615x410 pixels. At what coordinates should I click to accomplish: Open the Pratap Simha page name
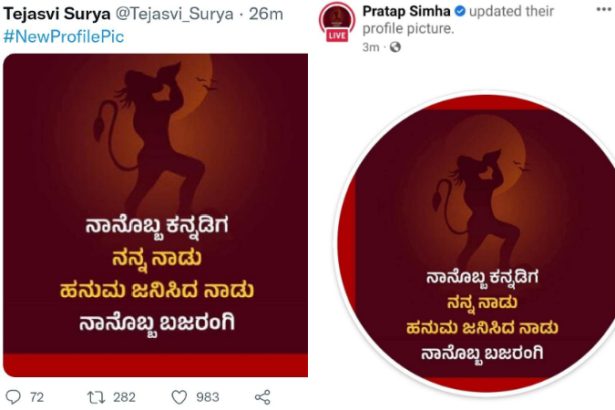click(406, 11)
